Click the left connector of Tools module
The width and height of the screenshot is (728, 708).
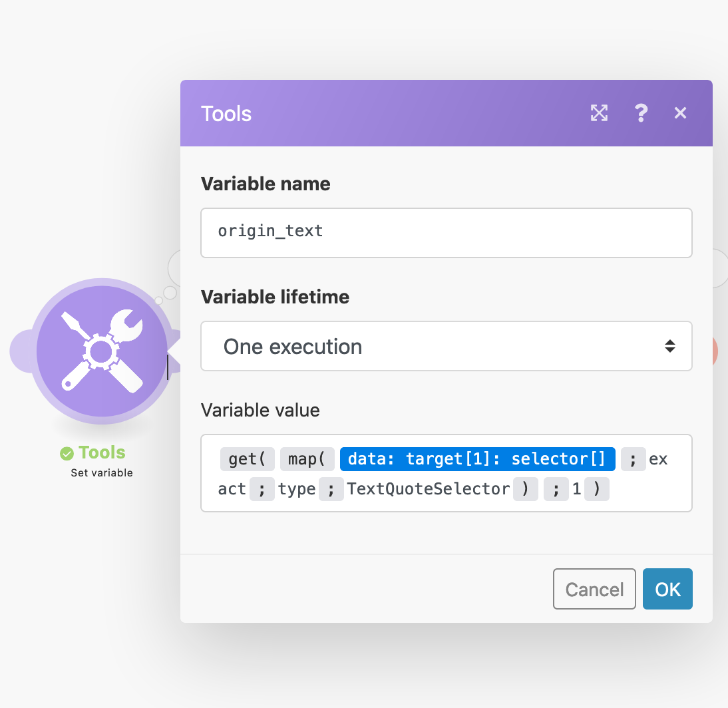pos(21,351)
